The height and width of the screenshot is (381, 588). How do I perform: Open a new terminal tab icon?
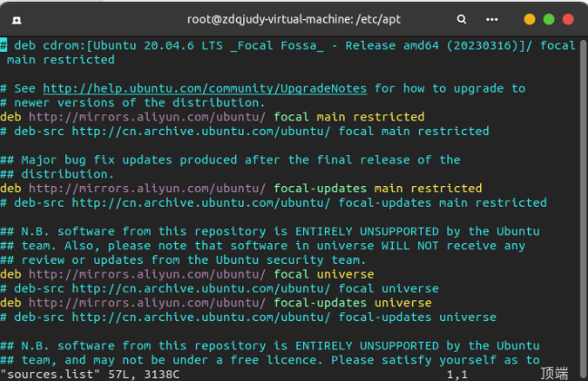16,20
